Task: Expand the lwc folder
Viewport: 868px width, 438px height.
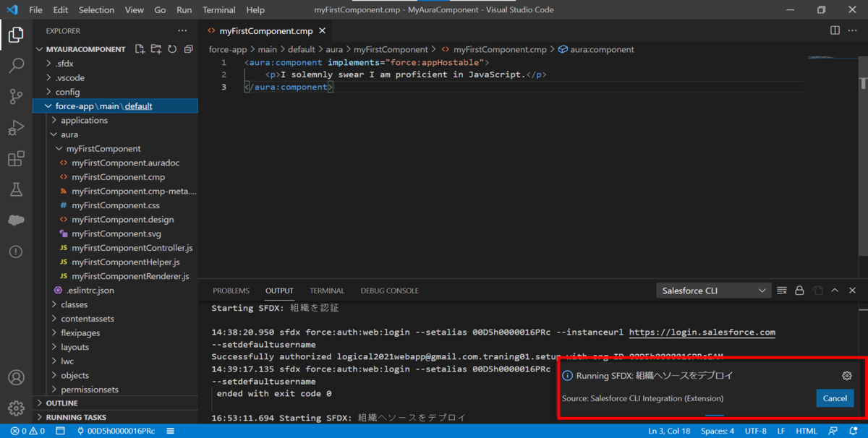Action: click(x=116, y=361)
